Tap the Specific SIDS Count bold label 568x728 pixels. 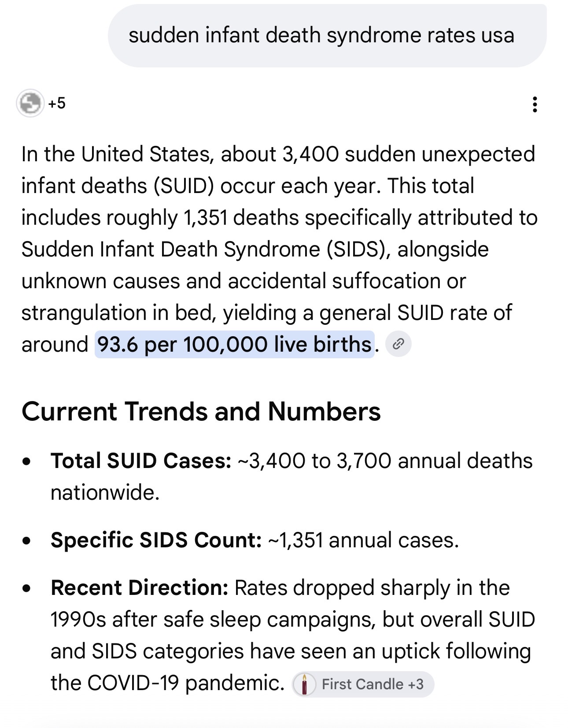coord(156,540)
